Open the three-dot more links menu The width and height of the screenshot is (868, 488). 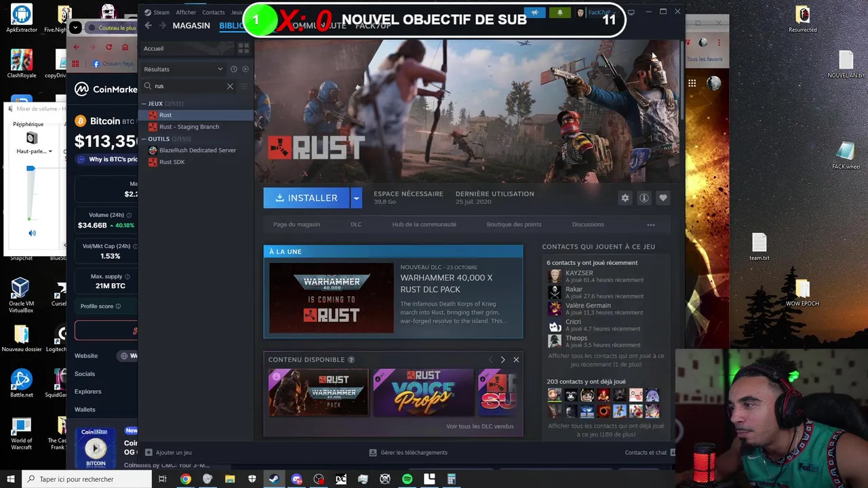(651, 225)
